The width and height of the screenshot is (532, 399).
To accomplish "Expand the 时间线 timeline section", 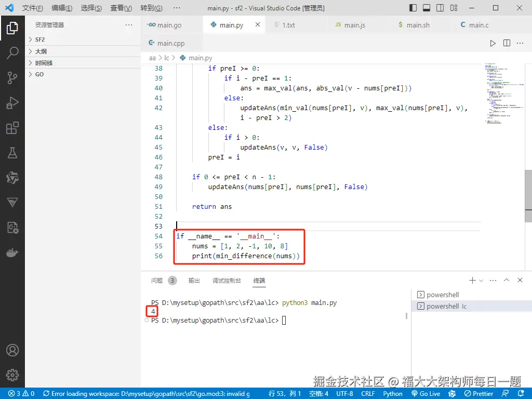I will [x=83, y=63].
